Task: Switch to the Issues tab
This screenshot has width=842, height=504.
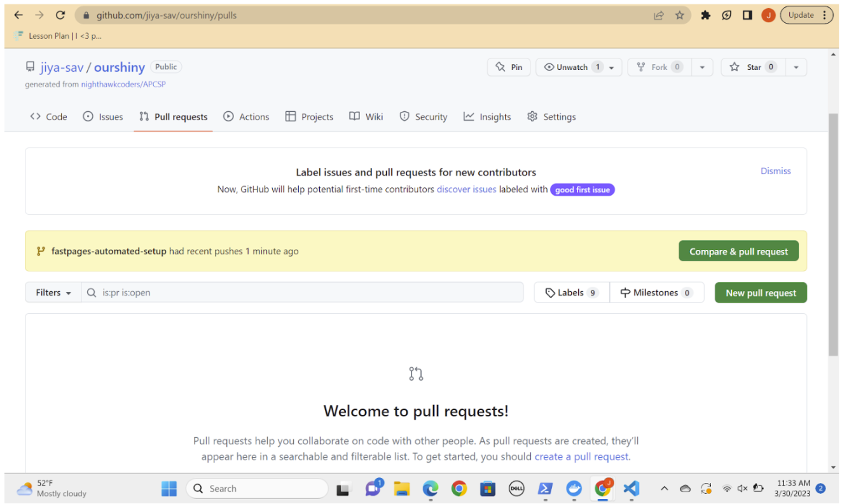Action: point(103,117)
